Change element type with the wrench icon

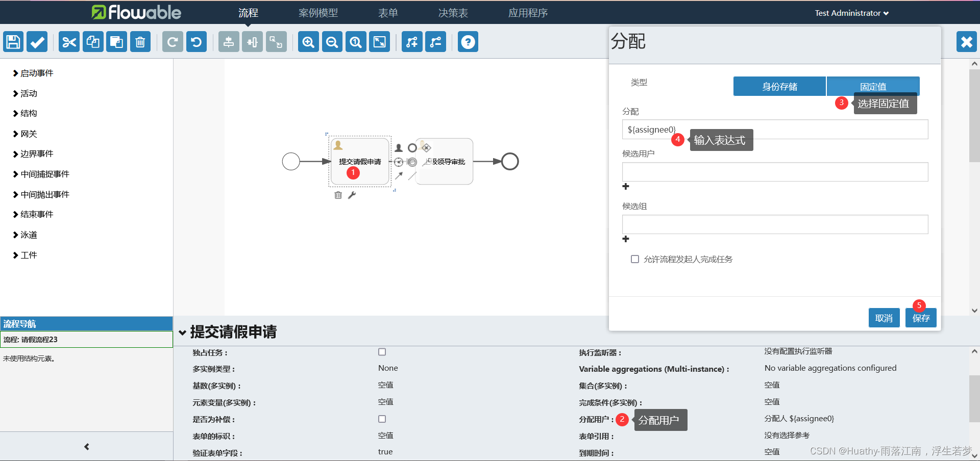pyautogui.click(x=352, y=195)
